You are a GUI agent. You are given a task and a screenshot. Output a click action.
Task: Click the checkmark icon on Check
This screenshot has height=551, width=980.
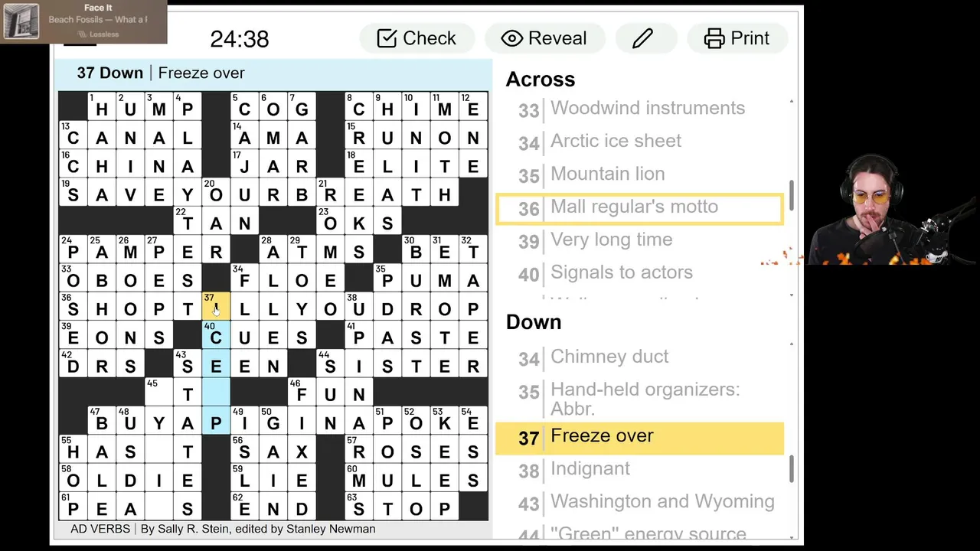(387, 38)
